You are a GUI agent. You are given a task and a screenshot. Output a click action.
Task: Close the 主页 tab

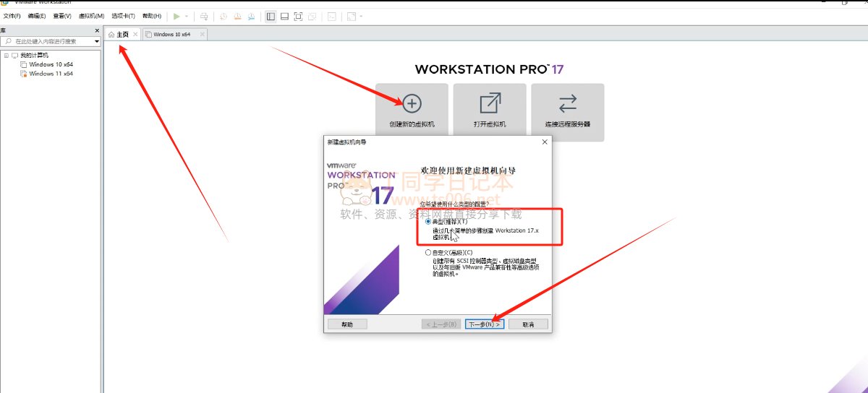135,34
